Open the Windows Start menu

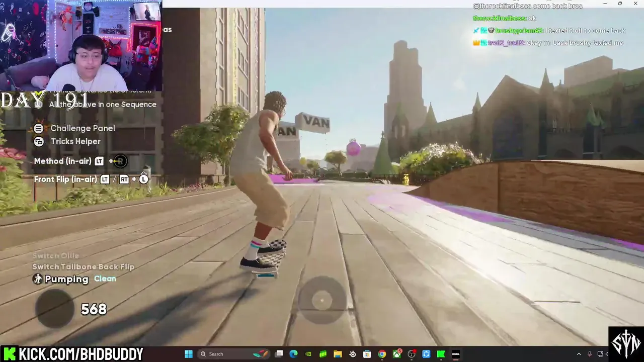(x=189, y=354)
